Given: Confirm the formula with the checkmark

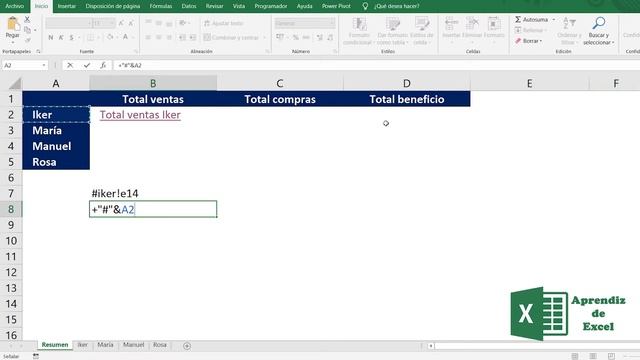Looking at the screenshot, I should (x=87, y=65).
